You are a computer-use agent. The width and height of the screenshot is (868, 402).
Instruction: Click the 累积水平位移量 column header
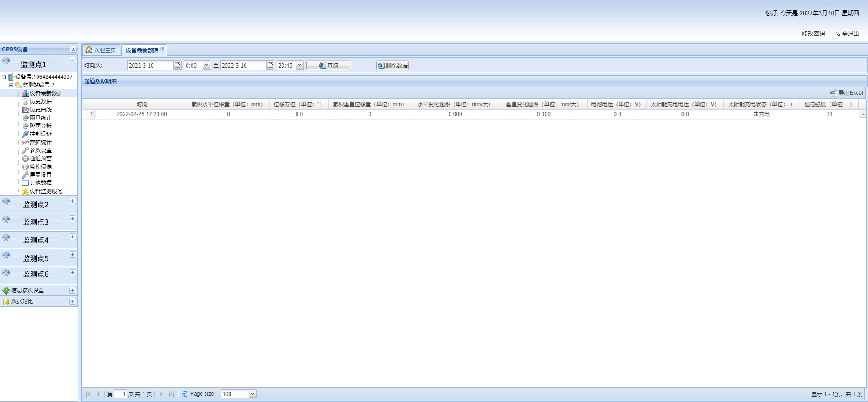pos(228,104)
